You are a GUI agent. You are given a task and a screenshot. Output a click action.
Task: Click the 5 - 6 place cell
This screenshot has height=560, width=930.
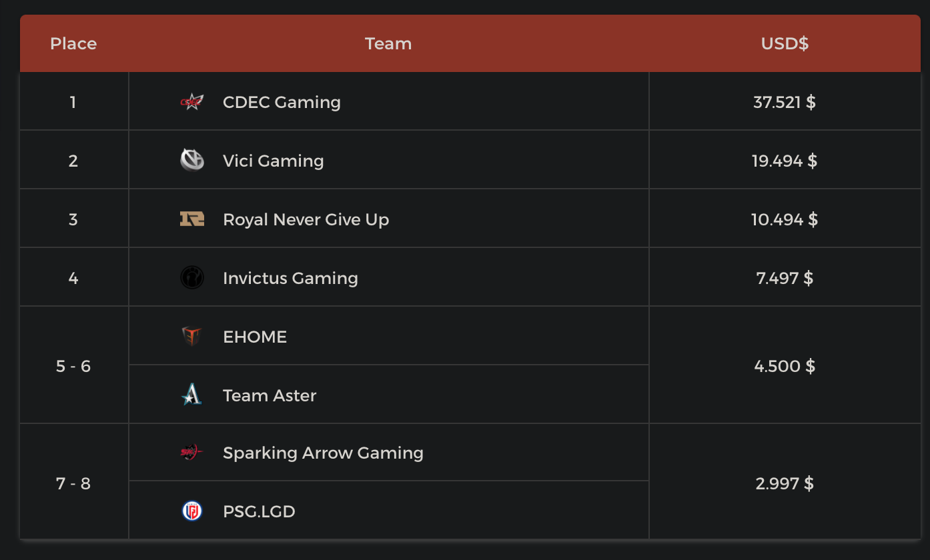[x=73, y=366]
